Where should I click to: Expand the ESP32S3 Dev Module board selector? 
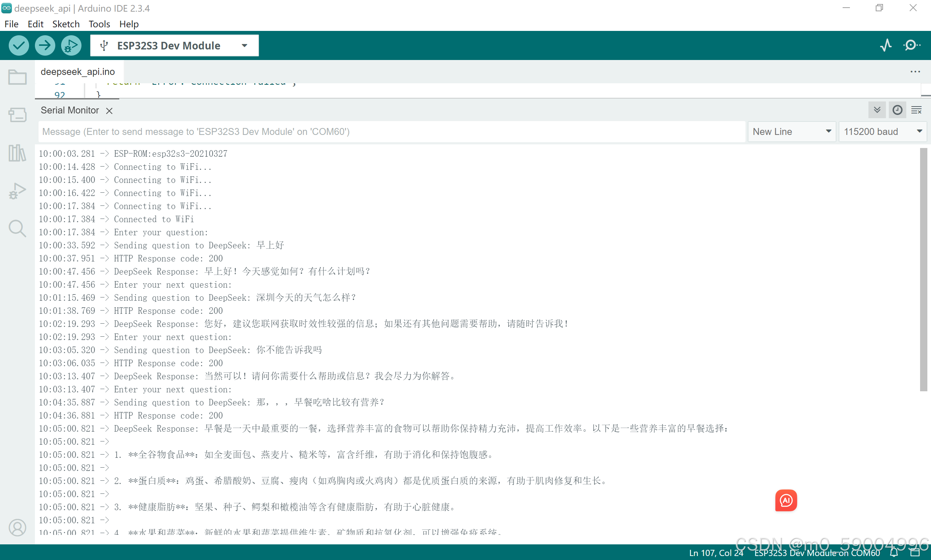(x=174, y=46)
